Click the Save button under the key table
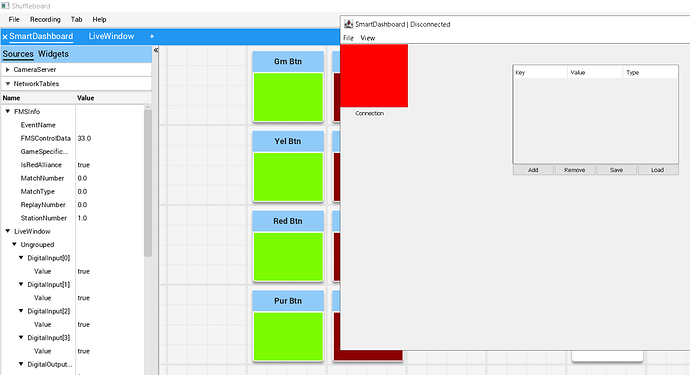This screenshot has width=690, height=375. tap(616, 170)
